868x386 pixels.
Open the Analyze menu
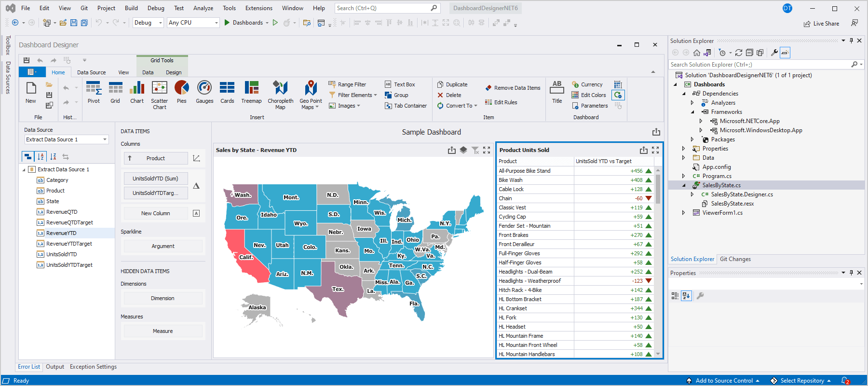tap(203, 8)
